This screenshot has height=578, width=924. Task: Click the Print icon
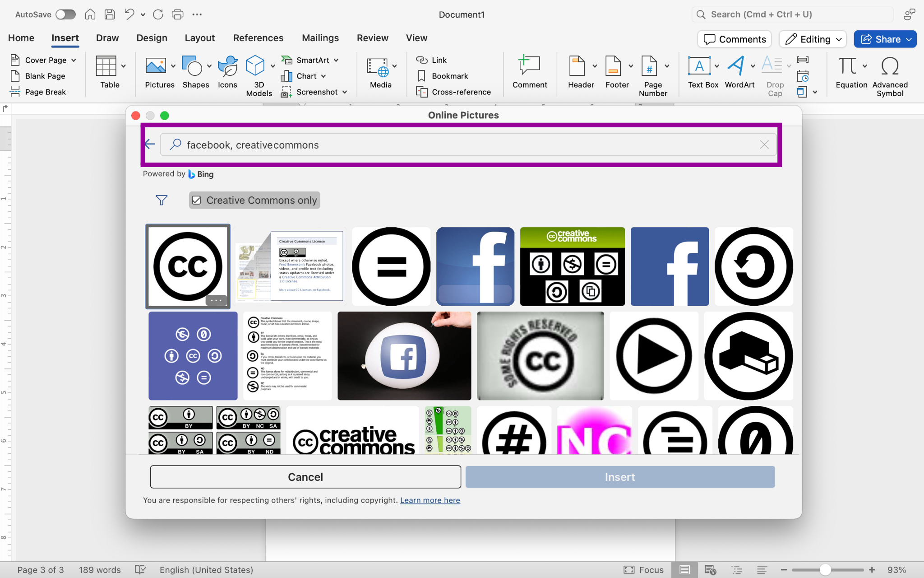[x=178, y=14]
